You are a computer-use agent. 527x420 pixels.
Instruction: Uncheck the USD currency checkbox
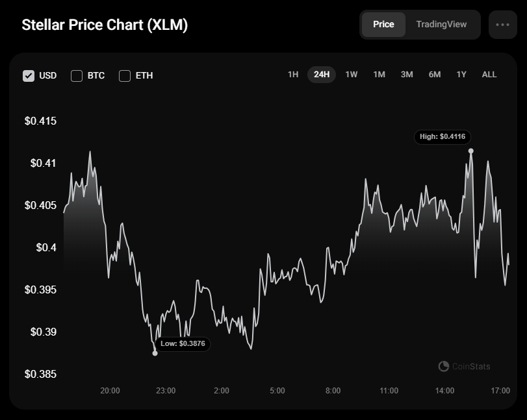coord(29,76)
